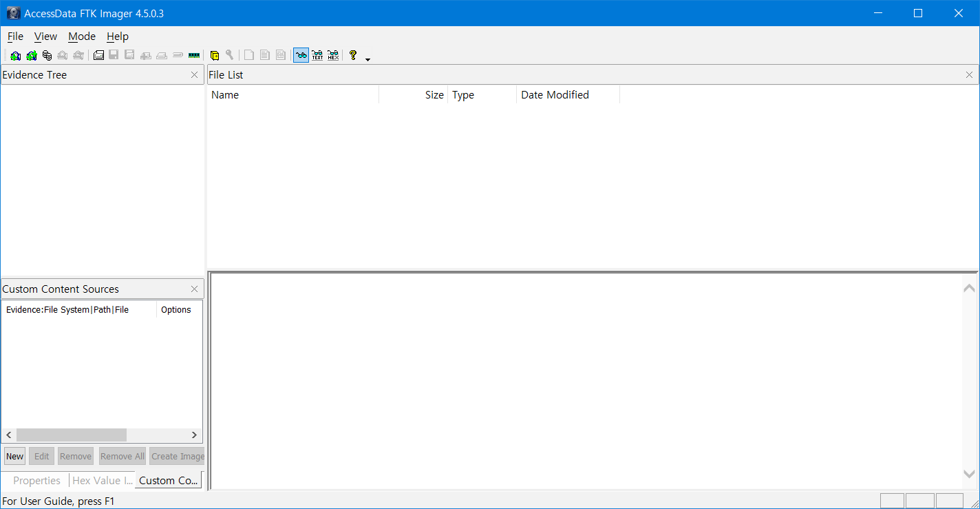Click the New button in Custom Content Sources
Viewport: 980px width, 509px height.
tap(14, 456)
